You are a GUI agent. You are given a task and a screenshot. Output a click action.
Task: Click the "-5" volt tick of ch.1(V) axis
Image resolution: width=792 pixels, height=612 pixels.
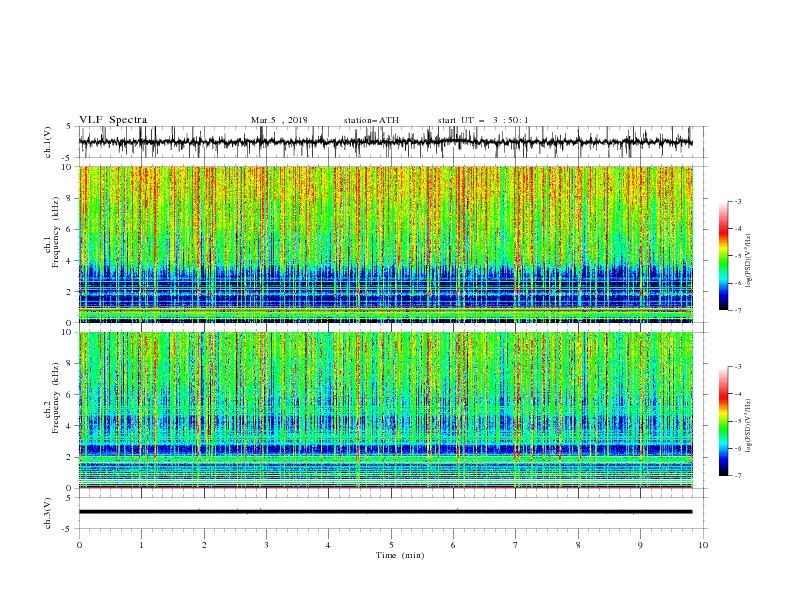pyautogui.click(x=67, y=158)
